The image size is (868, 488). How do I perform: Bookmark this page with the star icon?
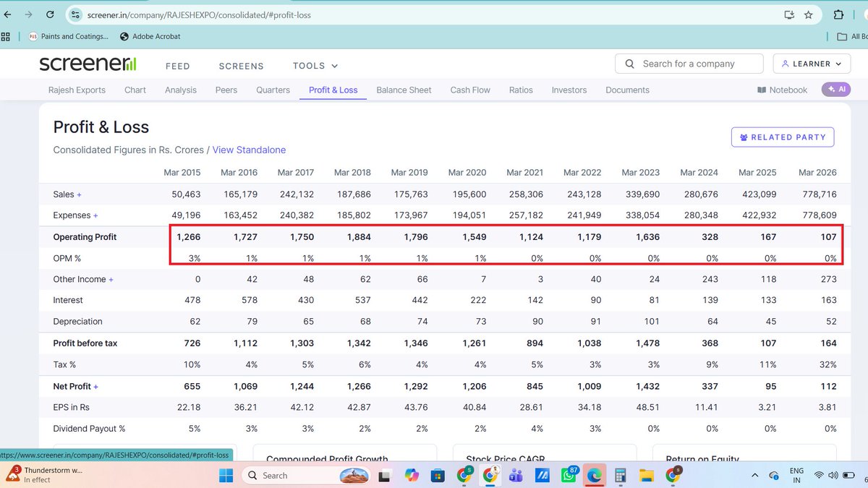[x=809, y=14]
